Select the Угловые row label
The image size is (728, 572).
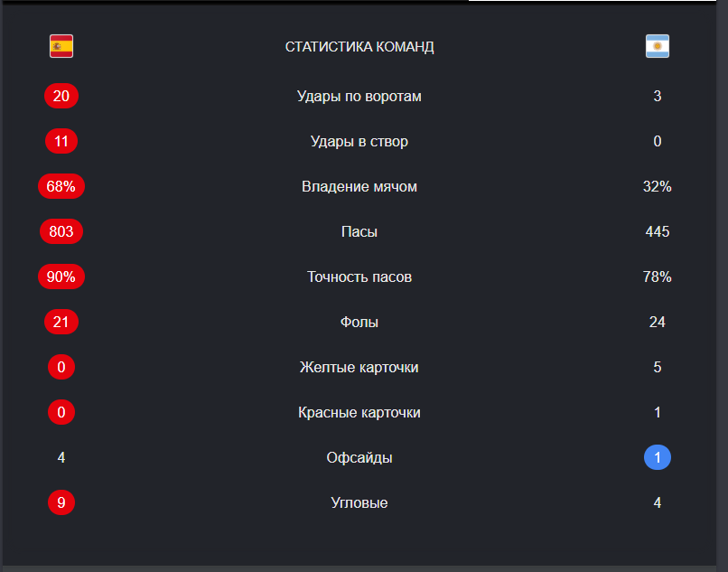359,502
